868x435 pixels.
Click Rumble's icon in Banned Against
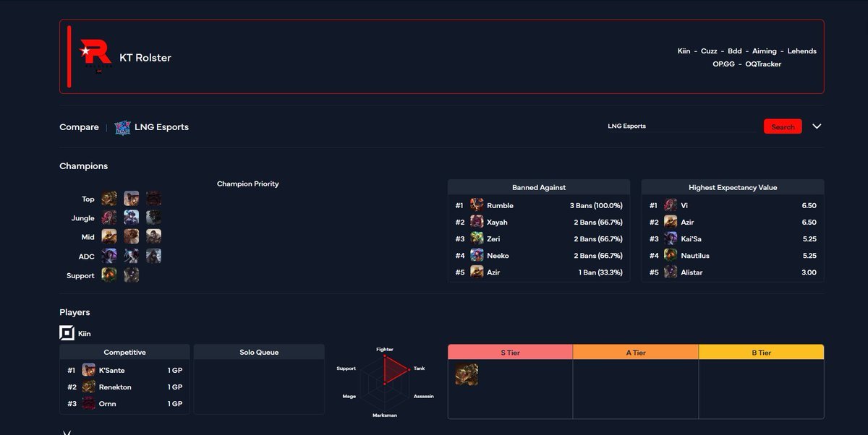click(x=477, y=205)
